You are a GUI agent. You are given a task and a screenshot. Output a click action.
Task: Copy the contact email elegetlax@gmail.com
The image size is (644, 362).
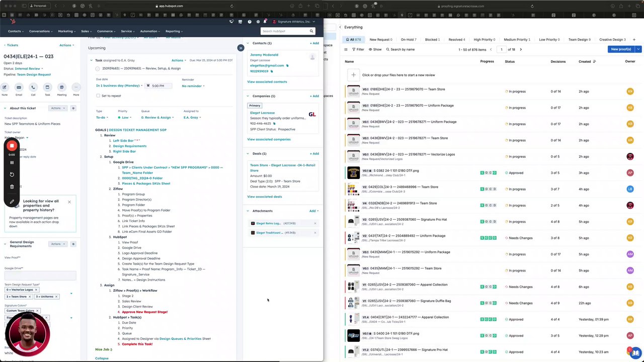pos(287,65)
